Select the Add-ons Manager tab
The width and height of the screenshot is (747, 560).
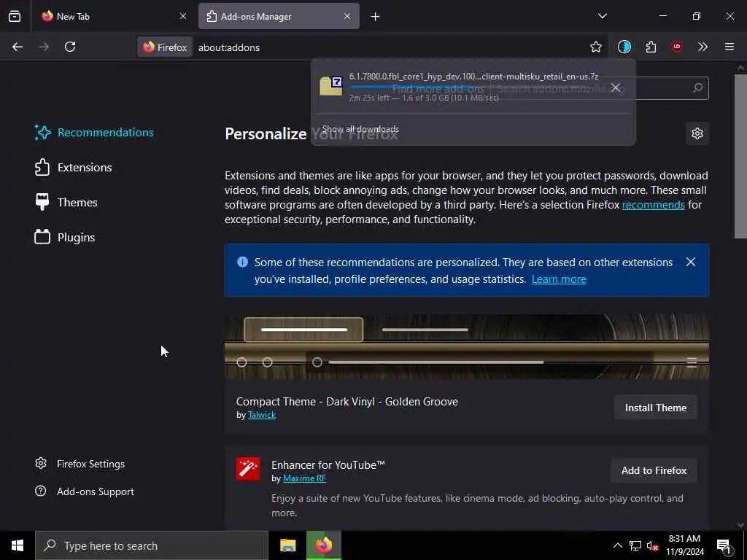pos(279,16)
